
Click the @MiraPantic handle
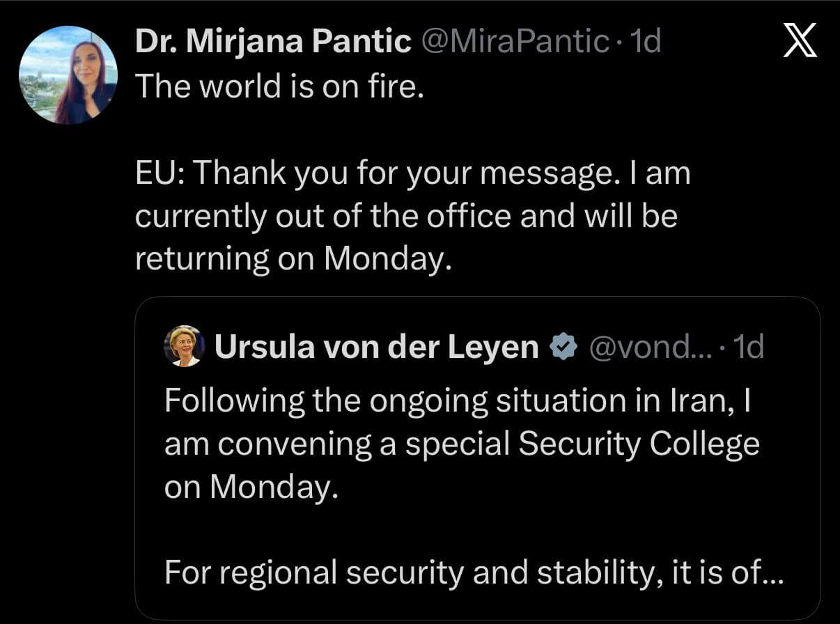point(516,42)
